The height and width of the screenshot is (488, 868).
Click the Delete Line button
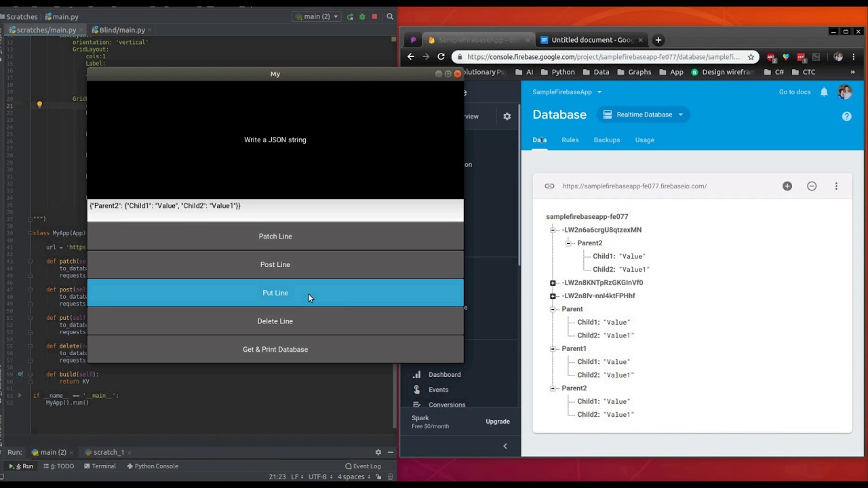pos(275,321)
